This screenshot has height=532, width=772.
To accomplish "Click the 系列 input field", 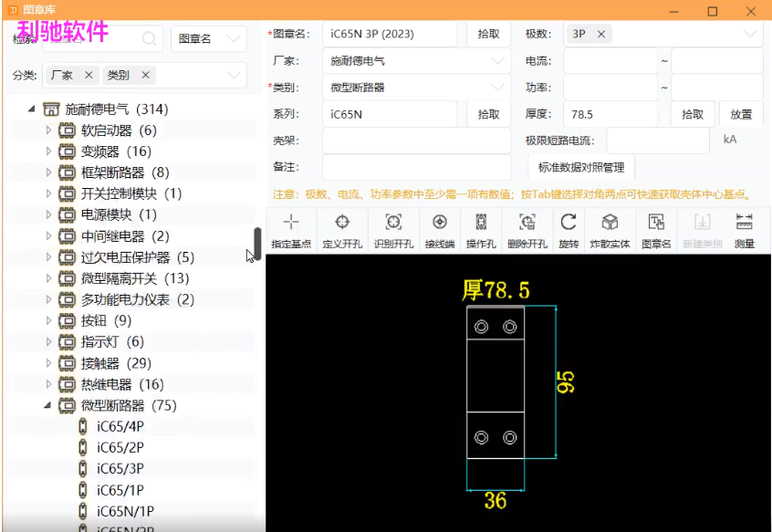I will (x=390, y=114).
